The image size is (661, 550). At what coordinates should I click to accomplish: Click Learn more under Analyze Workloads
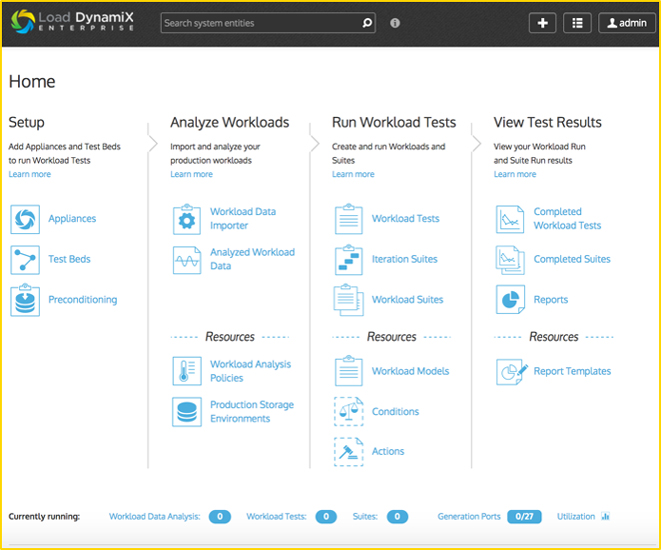(x=191, y=174)
